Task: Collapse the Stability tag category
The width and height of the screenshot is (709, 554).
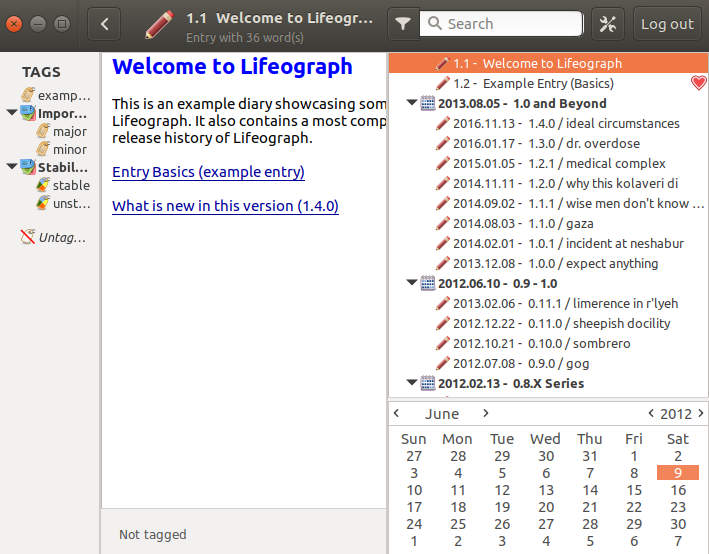Action: (12, 166)
